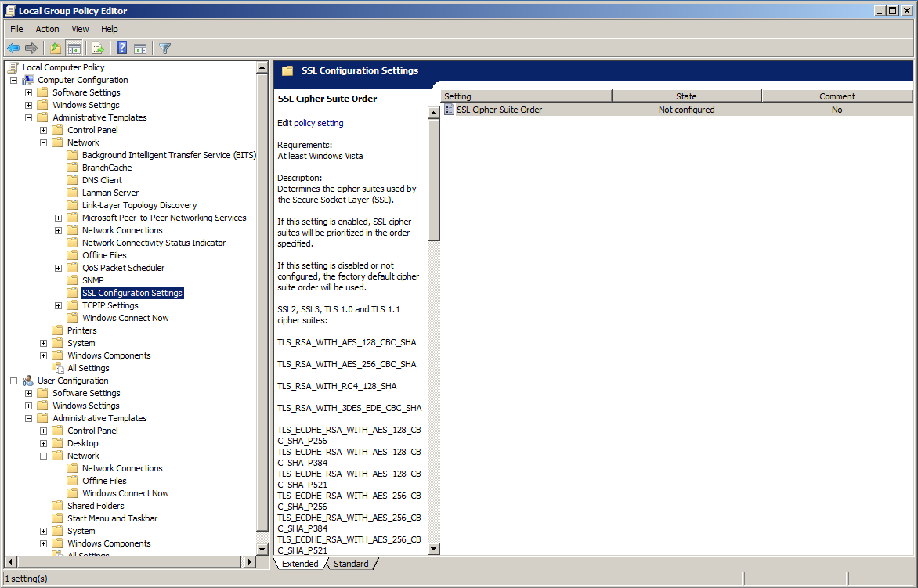Click the SNMP folder icon

(x=72, y=280)
